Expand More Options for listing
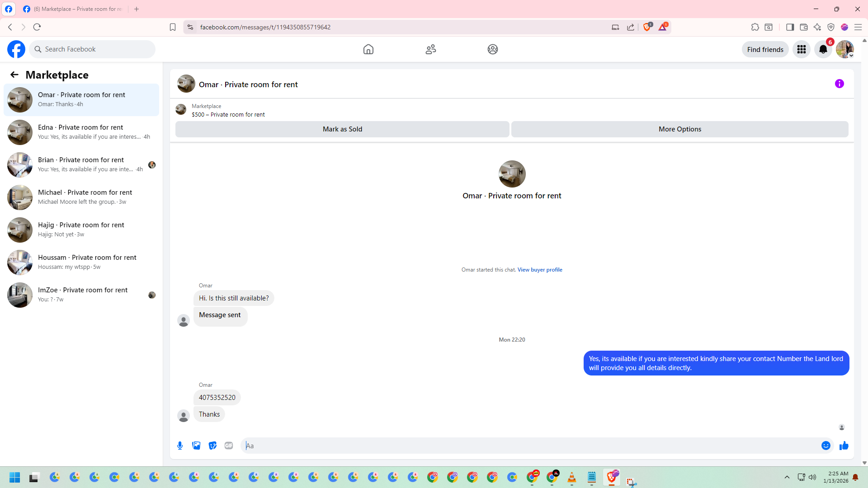Image resolution: width=868 pixels, height=488 pixels. 679,129
